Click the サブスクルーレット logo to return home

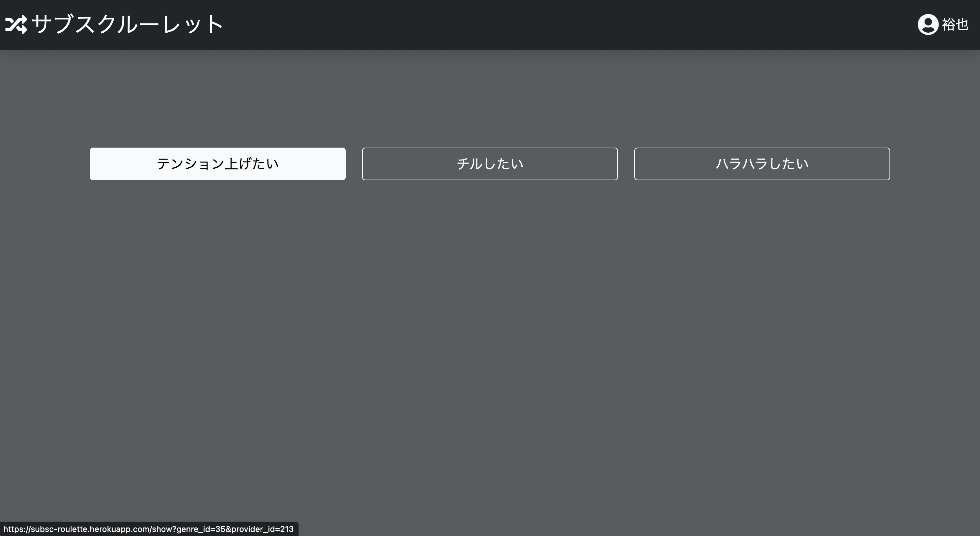click(x=114, y=24)
